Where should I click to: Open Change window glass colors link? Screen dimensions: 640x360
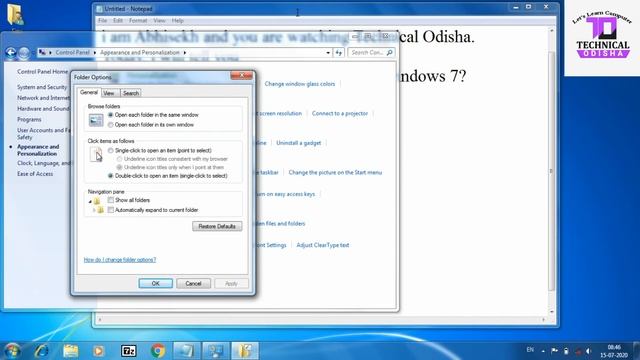pos(300,84)
